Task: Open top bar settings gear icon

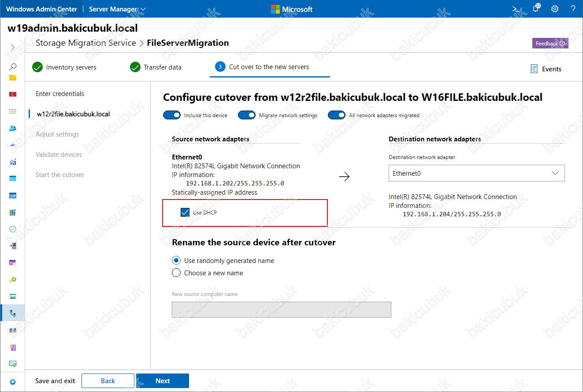Action: pos(555,9)
